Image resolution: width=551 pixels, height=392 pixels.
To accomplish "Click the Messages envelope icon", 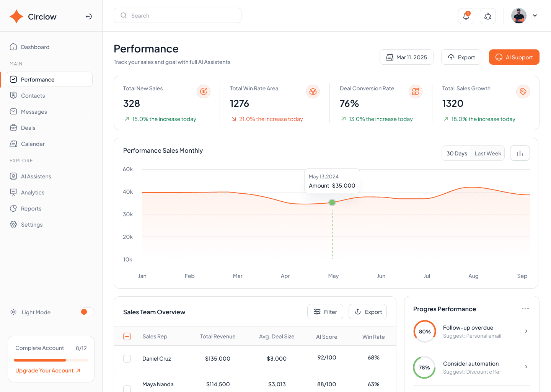I will click(13, 111).
